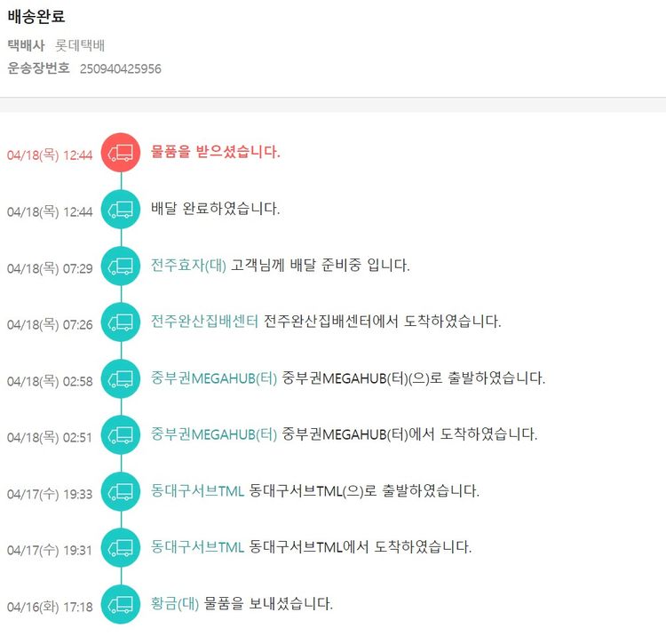The width and height of the screenshot is (666, 644).
Task: Click the red truck icon for item received
Action: [x=121, y=153]
